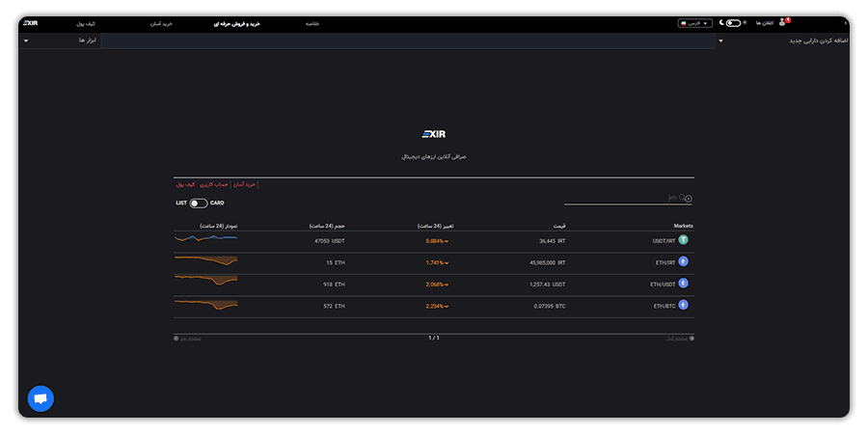
Task: Click the price 1,257.43 USDT
Action: click(548, 285)
